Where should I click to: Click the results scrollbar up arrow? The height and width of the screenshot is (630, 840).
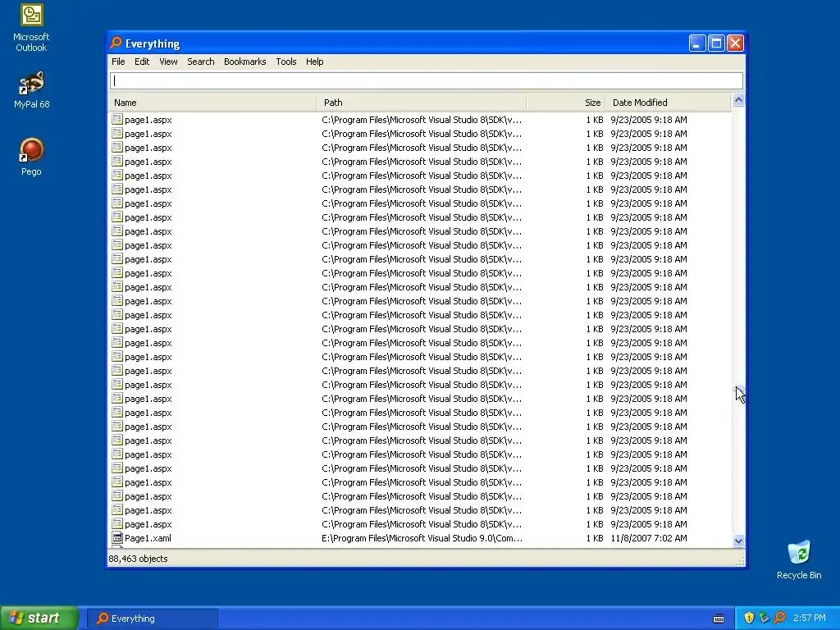[738, 100]
